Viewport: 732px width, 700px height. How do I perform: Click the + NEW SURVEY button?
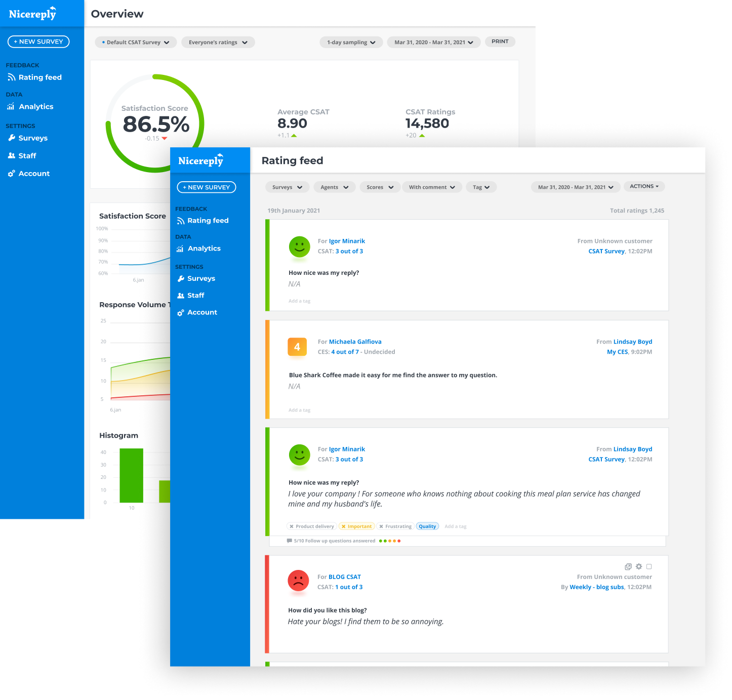tap(206, 187)
